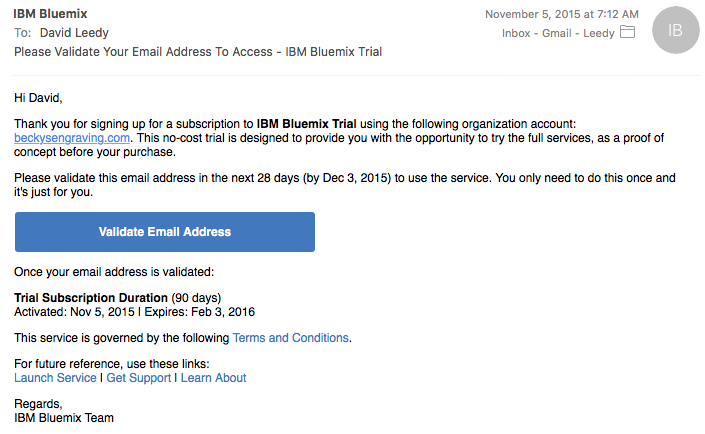Click the date November 5, 2015 timestamp
This screenshot has width=705, height=434.
click(562, 14)
